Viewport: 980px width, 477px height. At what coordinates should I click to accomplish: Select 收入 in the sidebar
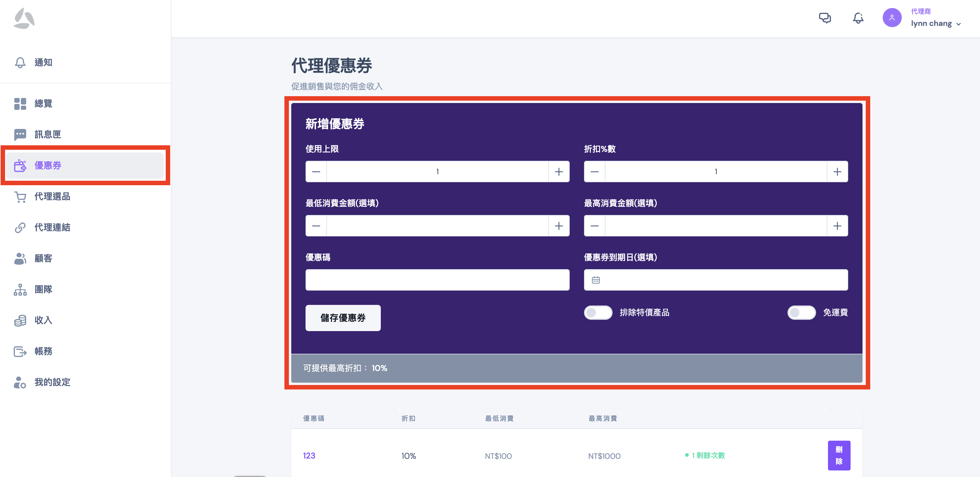click(x=43, y=320)
